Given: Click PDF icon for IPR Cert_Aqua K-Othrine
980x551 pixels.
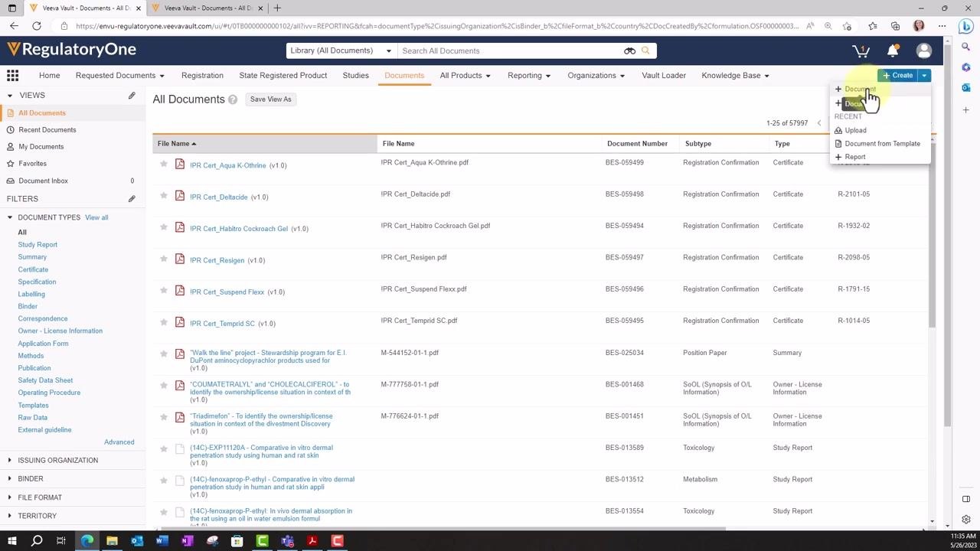Looking at the screenshot, I should coord(180,165).
